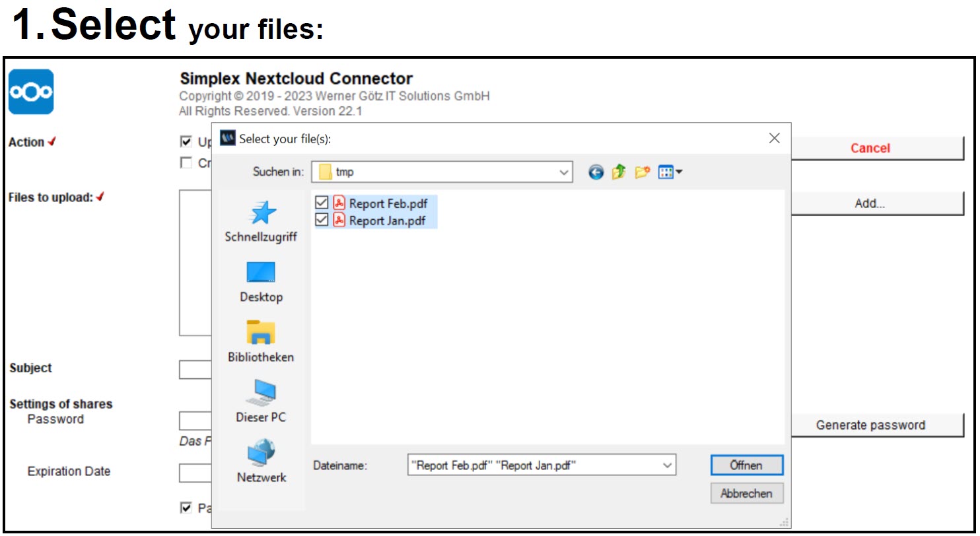980x536 pixels.
Task: Uncheck the Report Jan.pdf checkbox
Action: (x=322, y=220)
